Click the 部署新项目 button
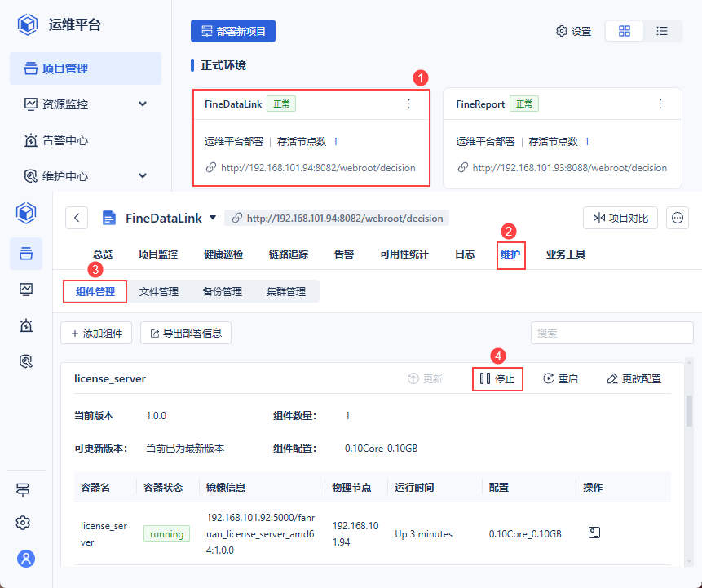This screenshot has height=588, width=702. (x=233, y=31)
